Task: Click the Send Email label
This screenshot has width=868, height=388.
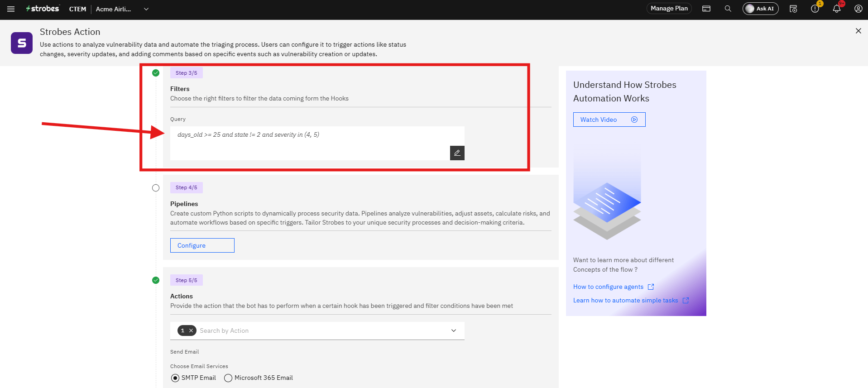Action: [x=184, y=352]
